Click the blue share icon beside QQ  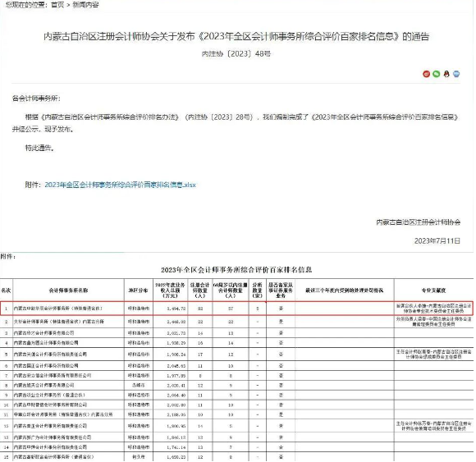[x=456, y=74]
